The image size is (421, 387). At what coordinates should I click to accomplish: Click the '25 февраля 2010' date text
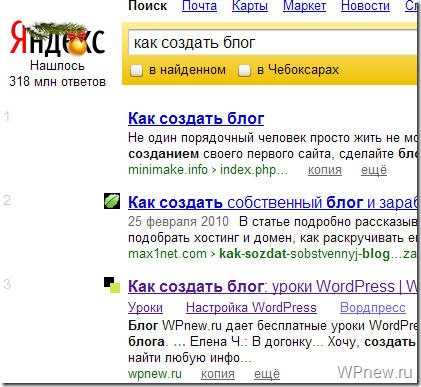(x=178, y=222)
